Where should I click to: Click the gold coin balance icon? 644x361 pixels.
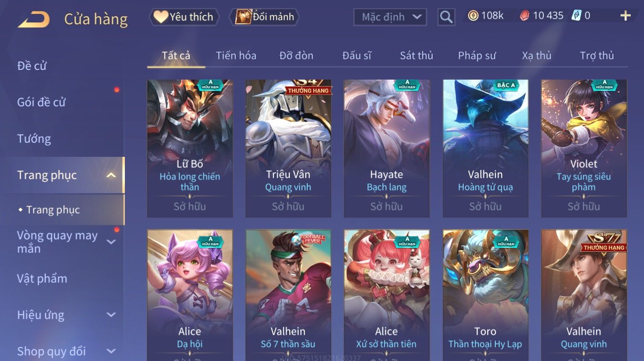[x=473, y=16]
